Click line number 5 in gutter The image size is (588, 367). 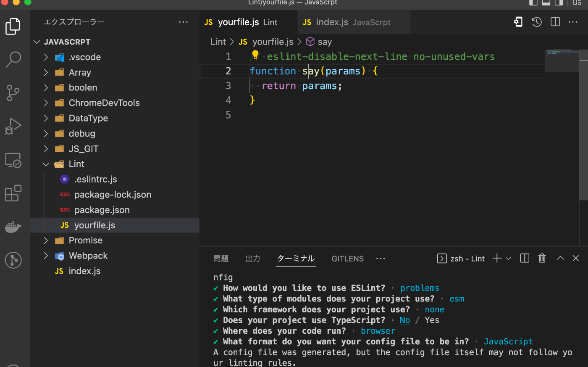click(228, 115)
